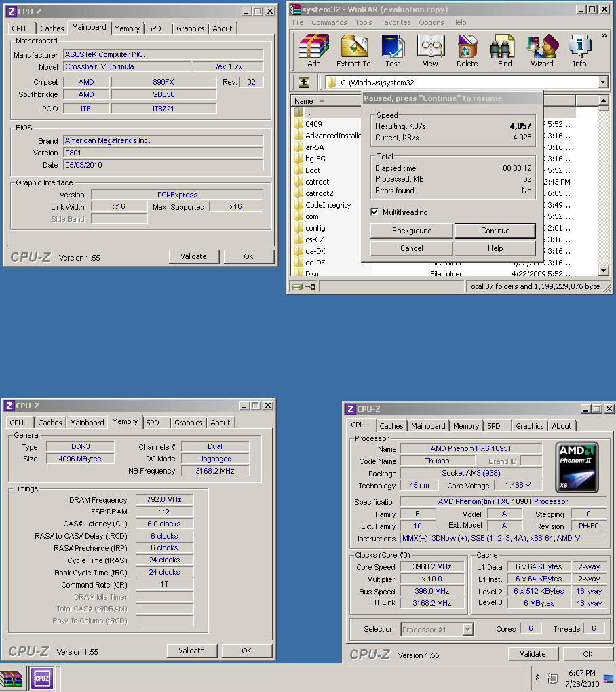Viewport: 616px width, 692px height.
Task: Open the Options menu in WinRAR
Action: tap(431, 22)
